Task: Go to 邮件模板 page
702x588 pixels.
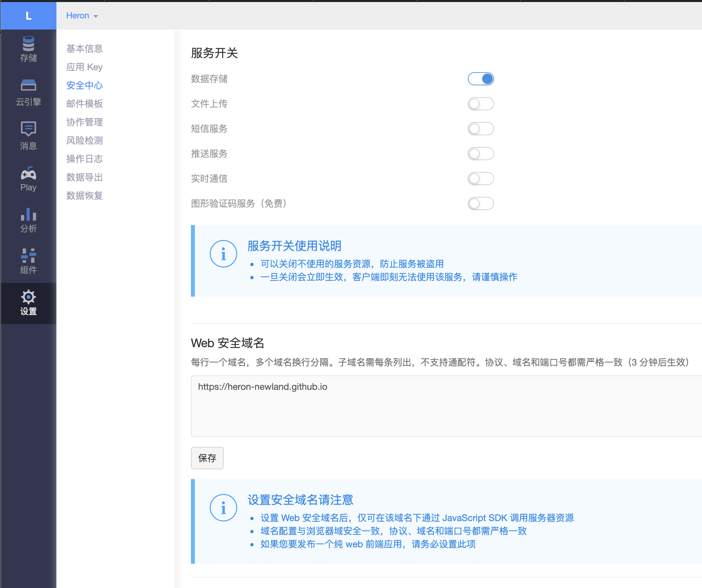Action: coord(85,104)
